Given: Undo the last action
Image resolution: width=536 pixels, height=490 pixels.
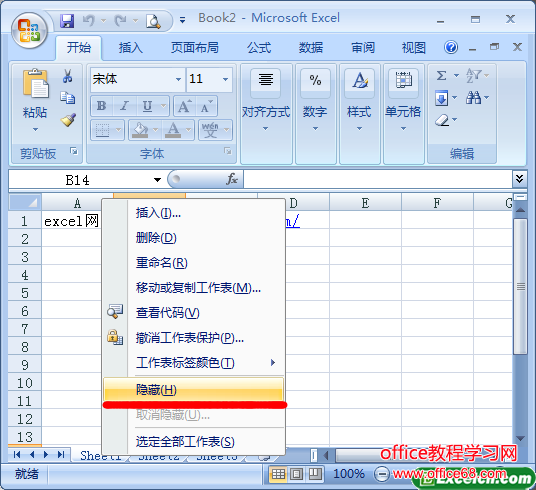Looking at the screenshot, I should (x=89, y=21).
